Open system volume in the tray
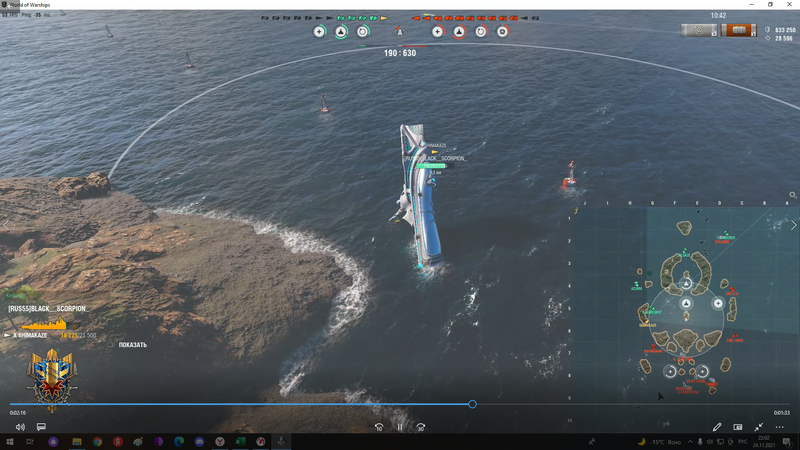800x450 pixels. (710, 441)
